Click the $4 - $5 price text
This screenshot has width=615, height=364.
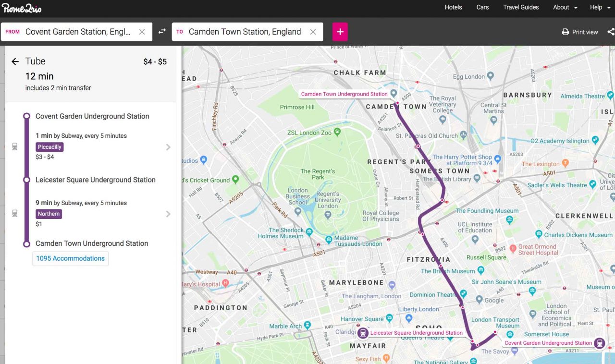pyautogui.click(x=155, y=61)
